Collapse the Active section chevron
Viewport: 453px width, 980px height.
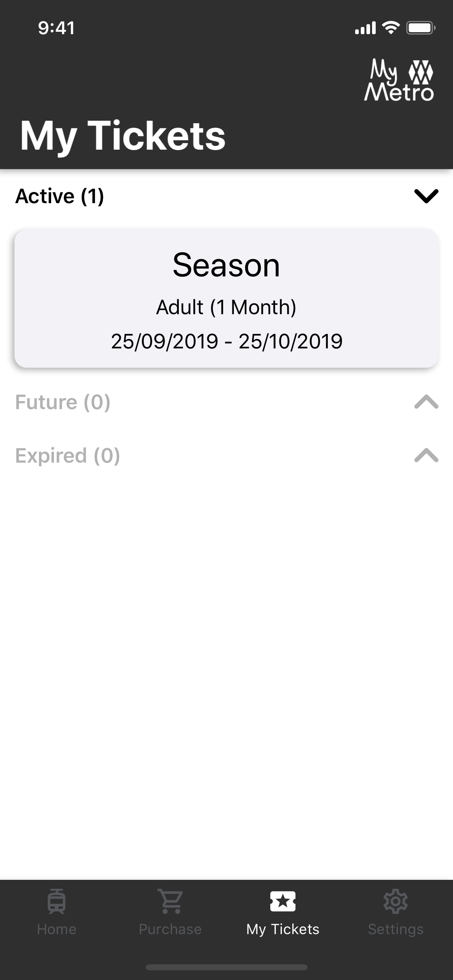[x=426, y=196]
